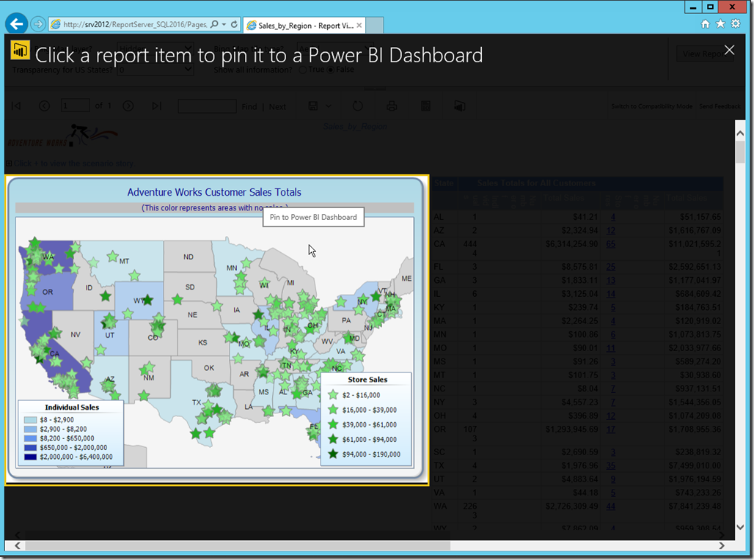Click the View Report button
This screenshot has height=560, width=754.
click(x=704, y=54)
